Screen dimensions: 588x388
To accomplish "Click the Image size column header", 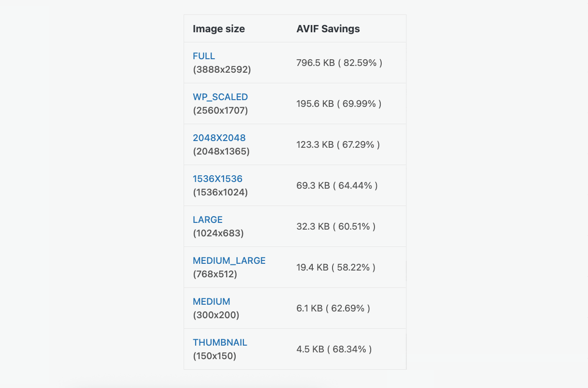I will click(x=219, y=28).
